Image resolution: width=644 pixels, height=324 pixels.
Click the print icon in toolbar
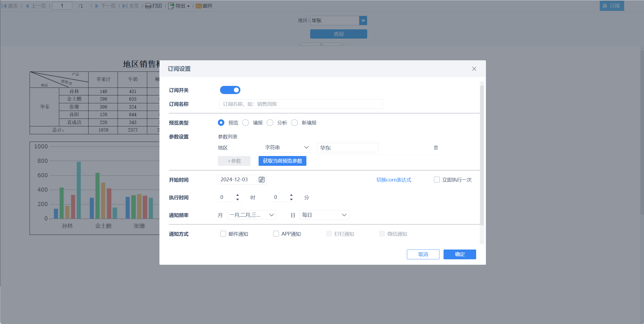148,6
